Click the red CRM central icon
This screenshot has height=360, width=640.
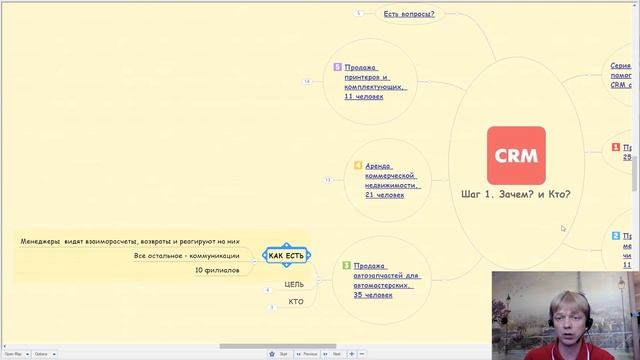click(x=516, y=156)
